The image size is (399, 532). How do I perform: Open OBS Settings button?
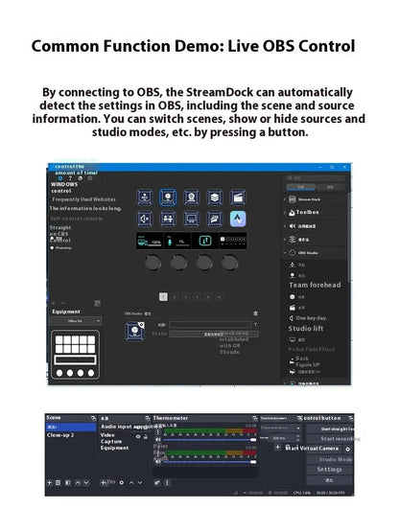point(330,470)
